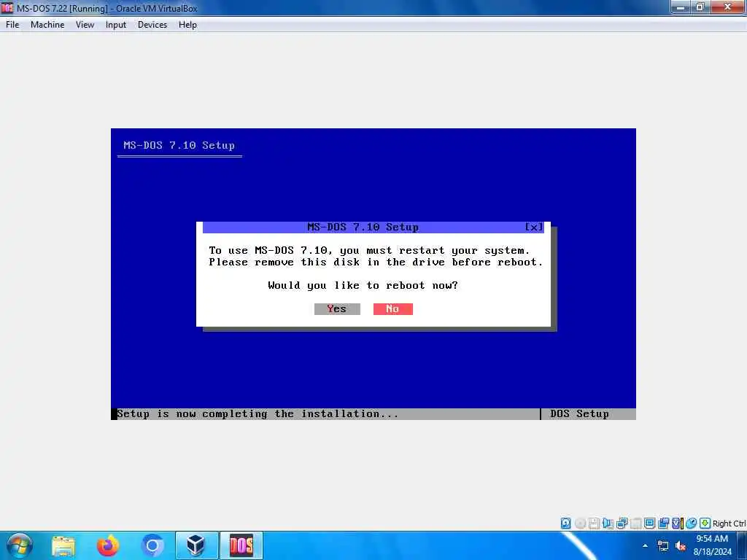
Task: Click the network tray icon
Action: tap(662, 545)
